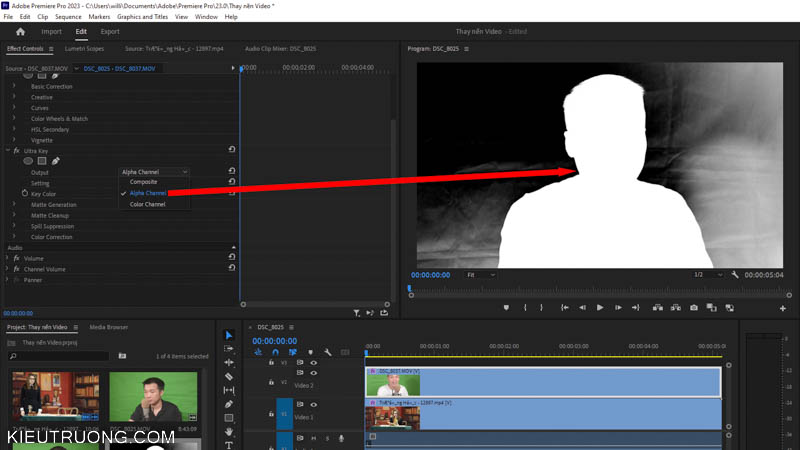
Task: Toggle Linked Selection in timeline
Action: [x=293, y=353]
